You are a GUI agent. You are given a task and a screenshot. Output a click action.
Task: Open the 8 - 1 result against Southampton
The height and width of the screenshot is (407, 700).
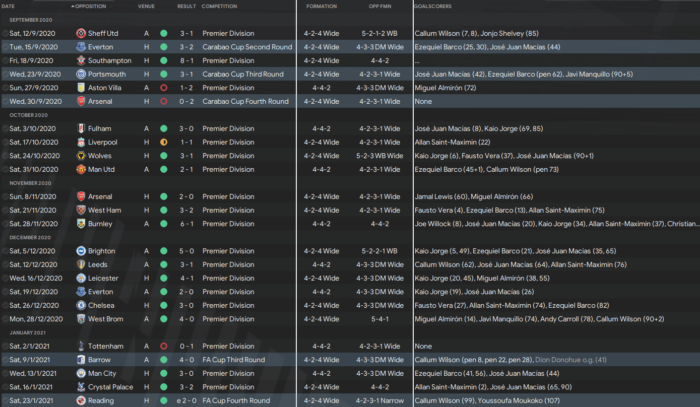pos(187,61)
